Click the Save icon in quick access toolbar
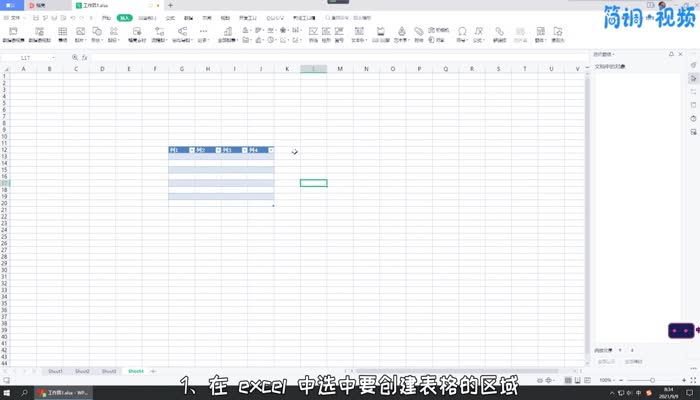Viewport: 700px width, 400px height. (36, 18)
